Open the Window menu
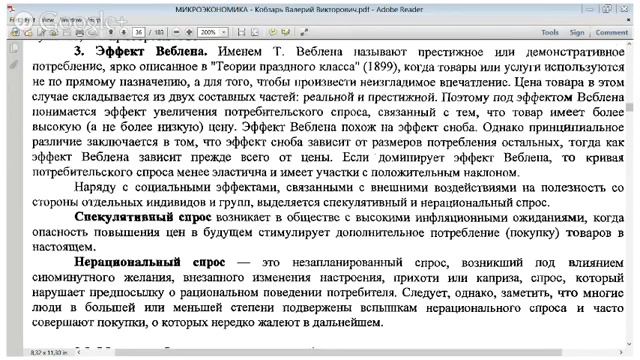Image resolution: width=640 pixels, height=360 pixels. [x=71, y=20]
